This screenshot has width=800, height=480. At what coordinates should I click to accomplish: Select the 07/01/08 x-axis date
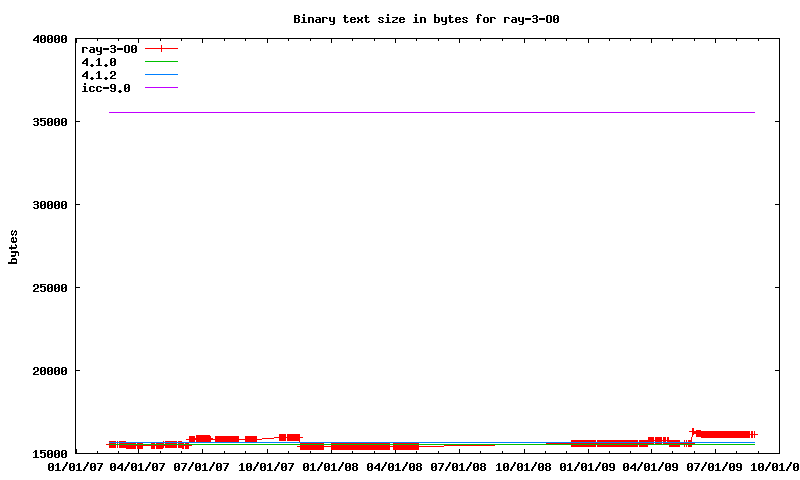click(459, 466)
